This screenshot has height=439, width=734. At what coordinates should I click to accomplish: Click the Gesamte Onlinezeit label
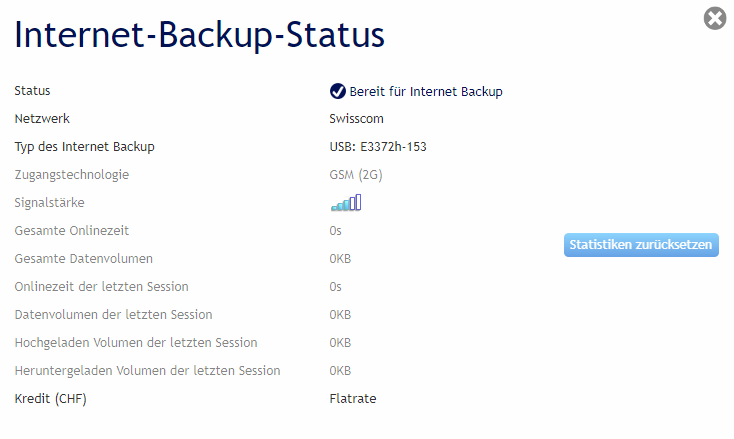click(73, 231)
